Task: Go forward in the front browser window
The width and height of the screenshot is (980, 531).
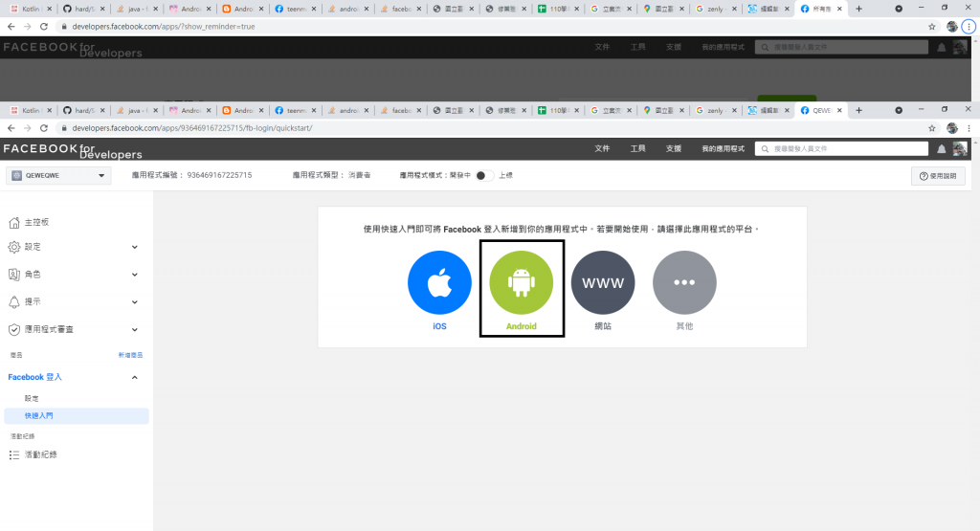Action: 28,128
